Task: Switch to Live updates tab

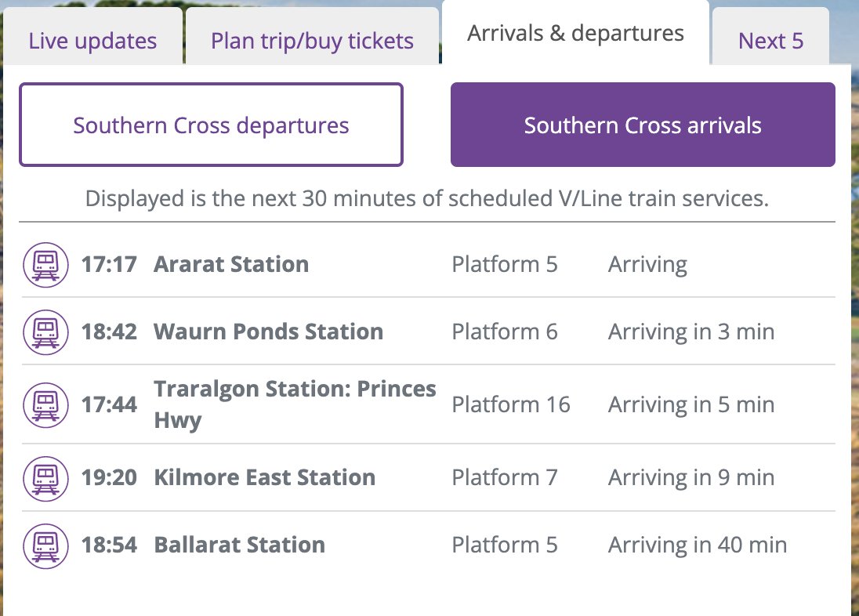Action: pos(92,41)
